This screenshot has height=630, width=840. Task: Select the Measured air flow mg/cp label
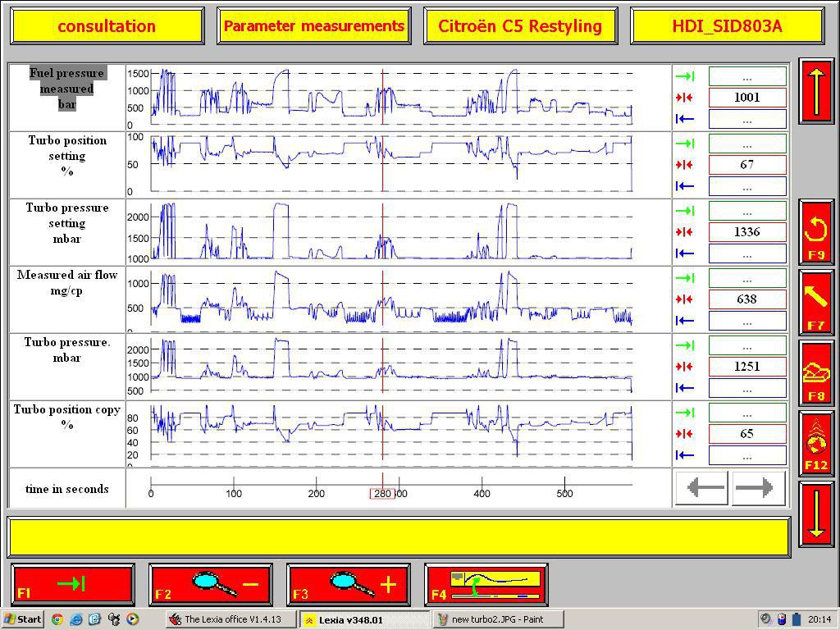(x=67, y=283)
